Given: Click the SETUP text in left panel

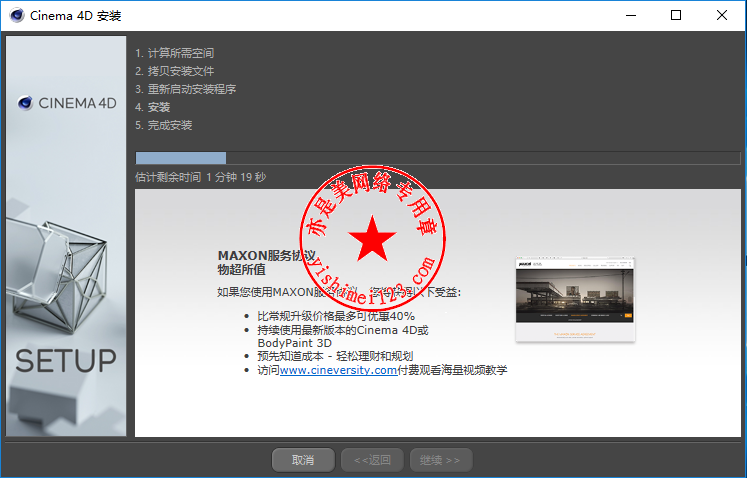Looking at the screenshot, I should click(x=66, y=360).
